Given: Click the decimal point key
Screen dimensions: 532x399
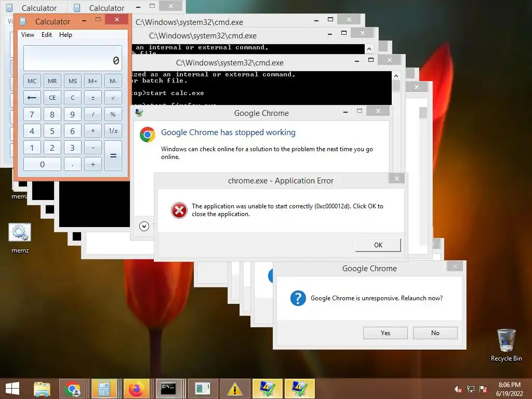Looking at the screenshot, I should (73, 164).
